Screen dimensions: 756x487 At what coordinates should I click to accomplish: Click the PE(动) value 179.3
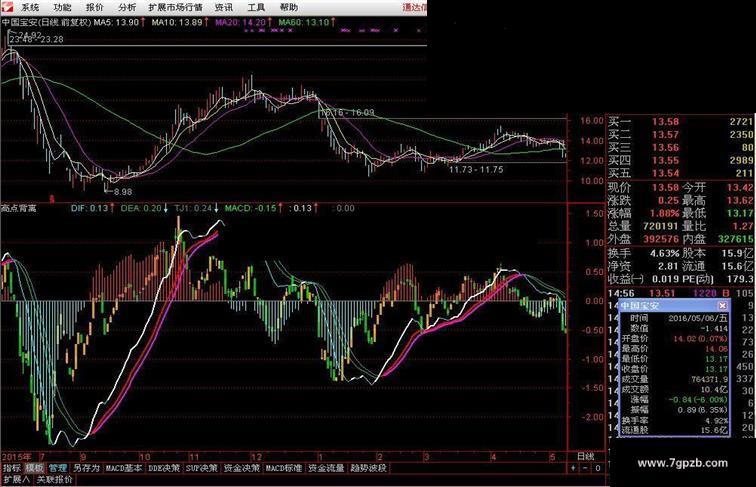point(740,279)
